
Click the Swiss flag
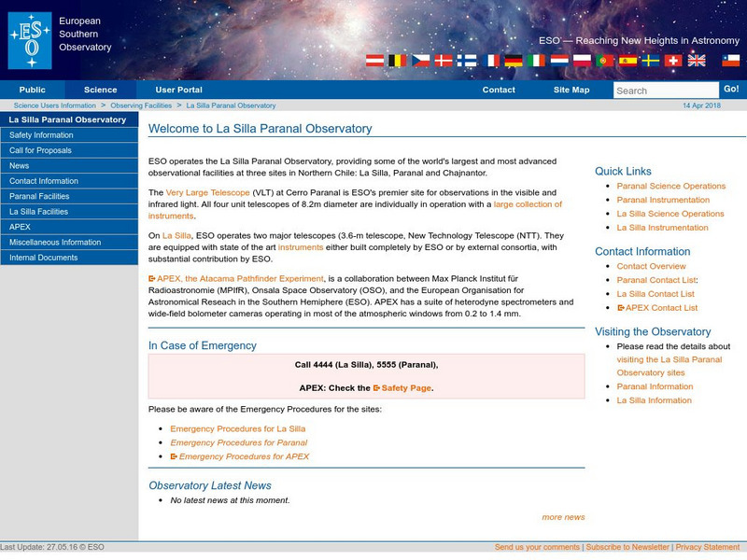[670, 59]
